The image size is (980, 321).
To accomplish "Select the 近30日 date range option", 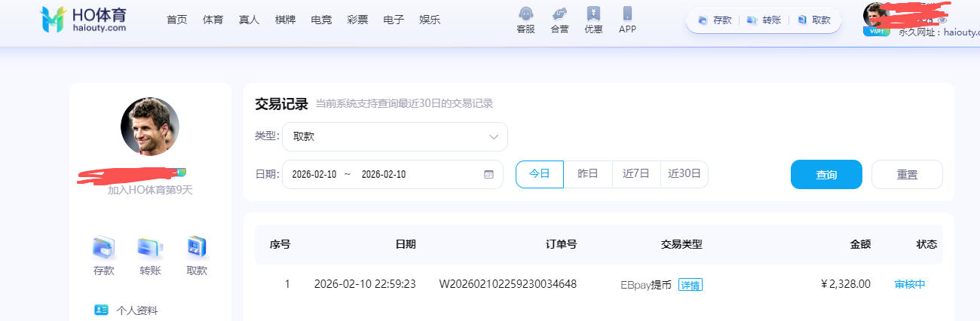I will pyautogui.click(x=684, y=174).
